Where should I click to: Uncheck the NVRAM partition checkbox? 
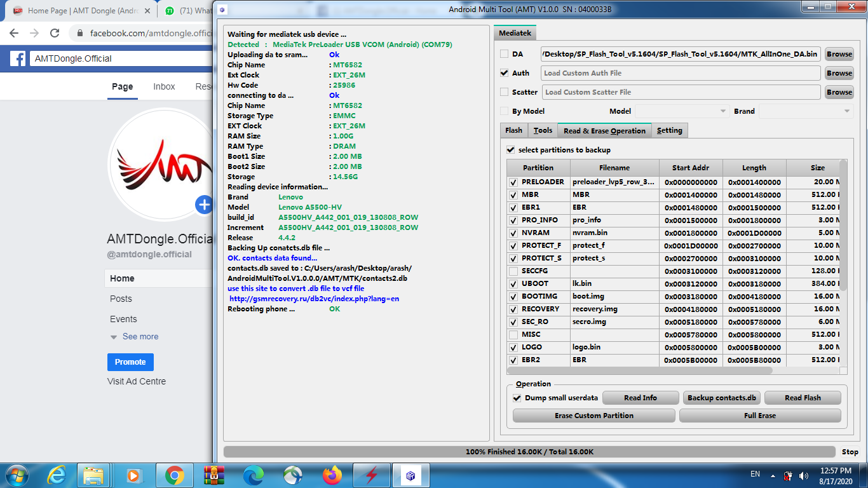coord(513,233)
